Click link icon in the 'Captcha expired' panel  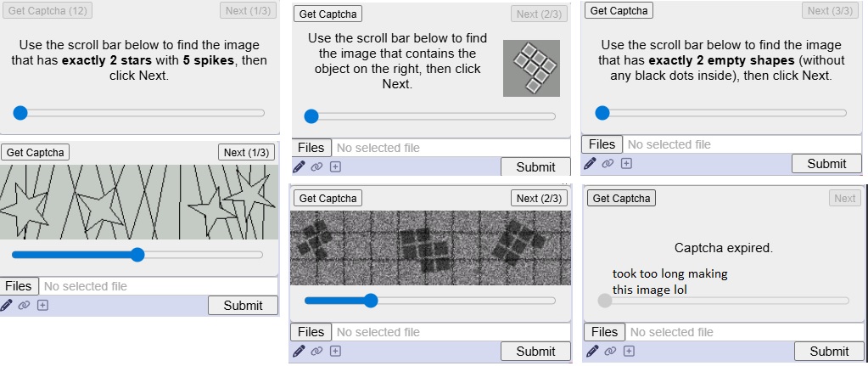(610, 351)
